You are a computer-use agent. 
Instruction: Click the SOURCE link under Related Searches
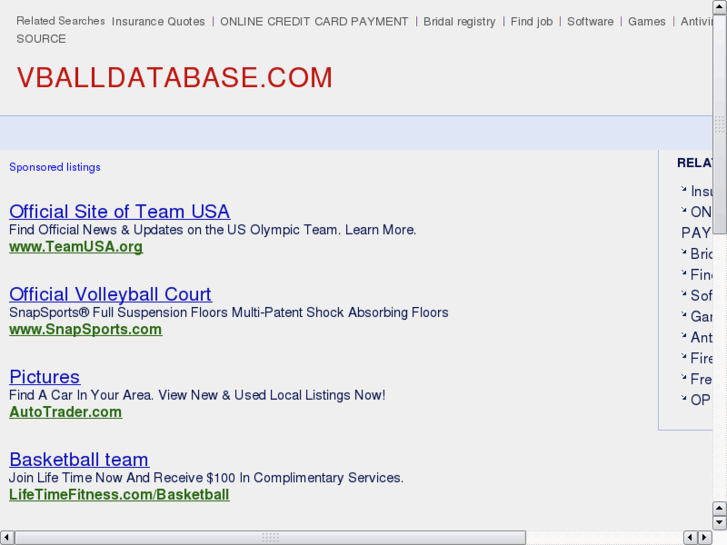click(x=41, y=39)
